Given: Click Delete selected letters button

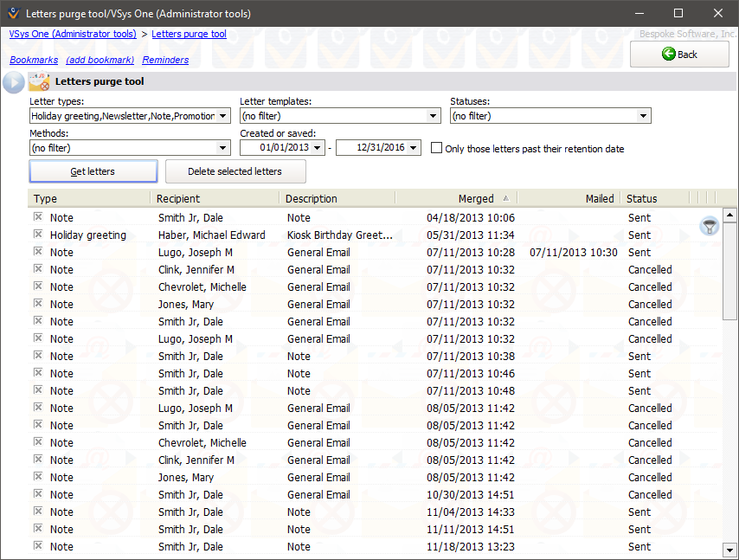Looking at the screenshot, I should tap(235, 171).
